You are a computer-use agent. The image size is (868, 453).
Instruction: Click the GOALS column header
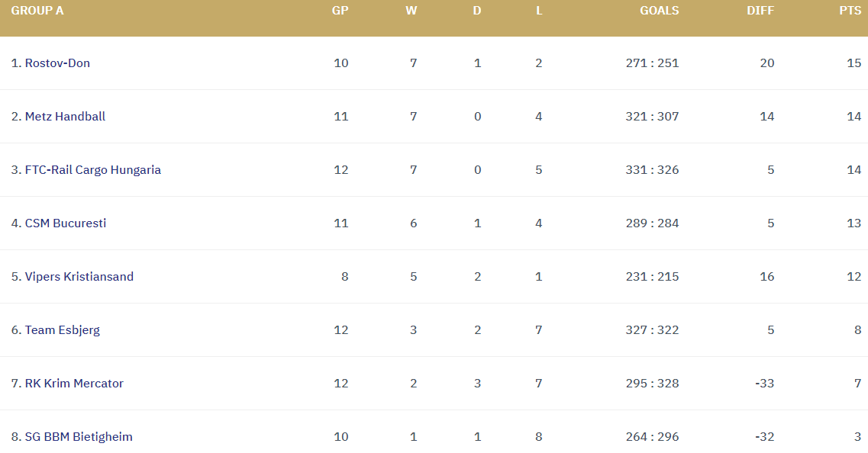659,11
